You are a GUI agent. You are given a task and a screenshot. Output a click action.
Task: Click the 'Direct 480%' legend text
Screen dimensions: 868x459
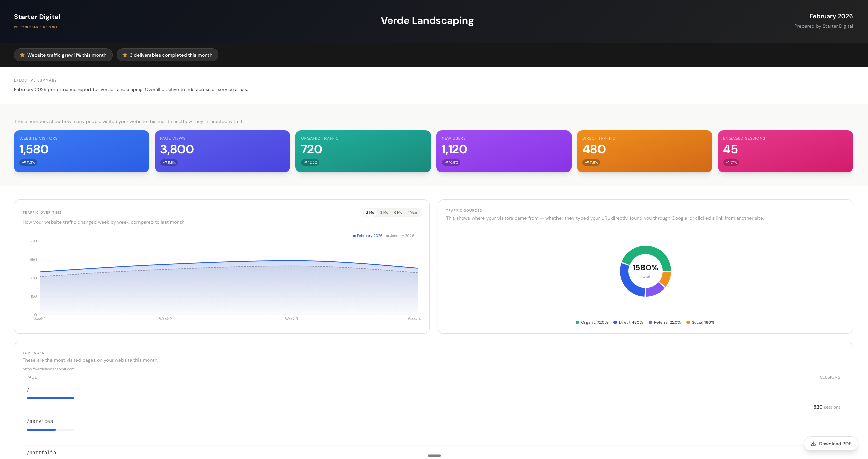tap(631, 322)
